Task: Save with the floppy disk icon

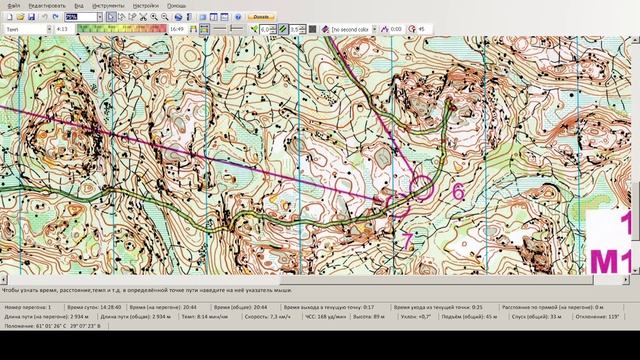Action: tap(31, 17)
